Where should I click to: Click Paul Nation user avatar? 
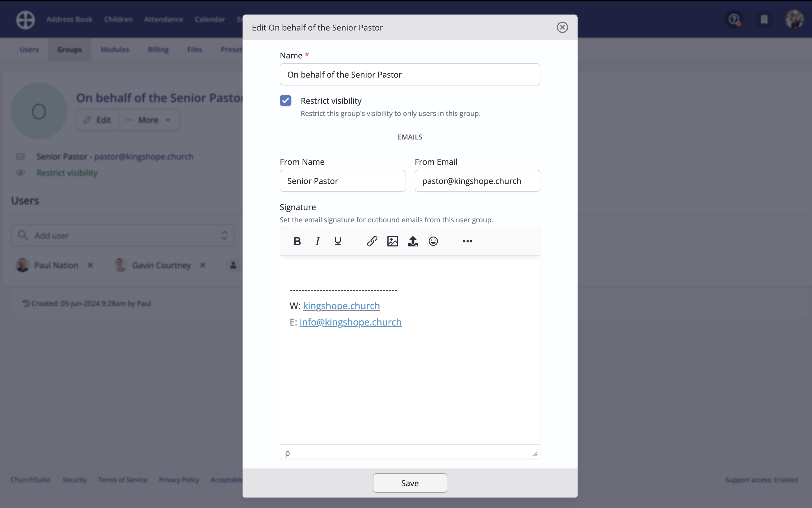(x=22, y=265)
